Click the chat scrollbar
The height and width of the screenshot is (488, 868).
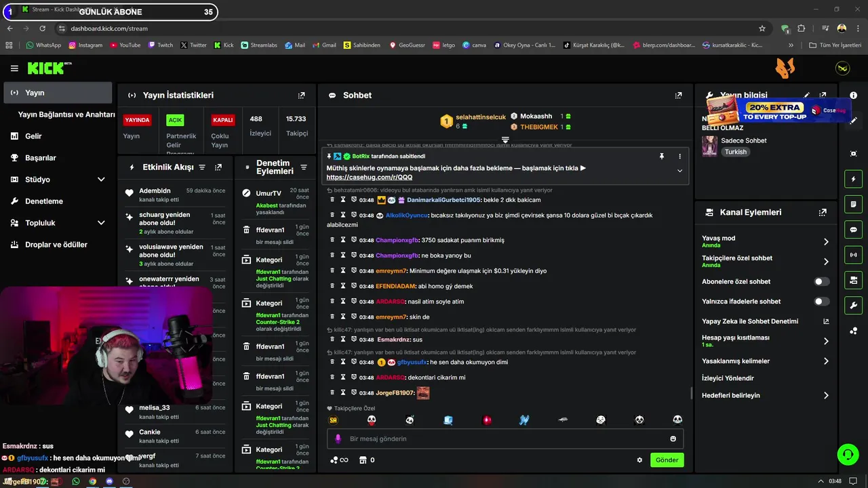pyautogui.click(x=691, y=393)
